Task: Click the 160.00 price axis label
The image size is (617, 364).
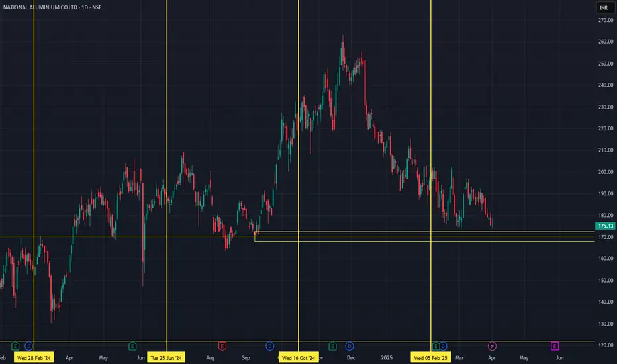Action: click(x=606, y=259)
